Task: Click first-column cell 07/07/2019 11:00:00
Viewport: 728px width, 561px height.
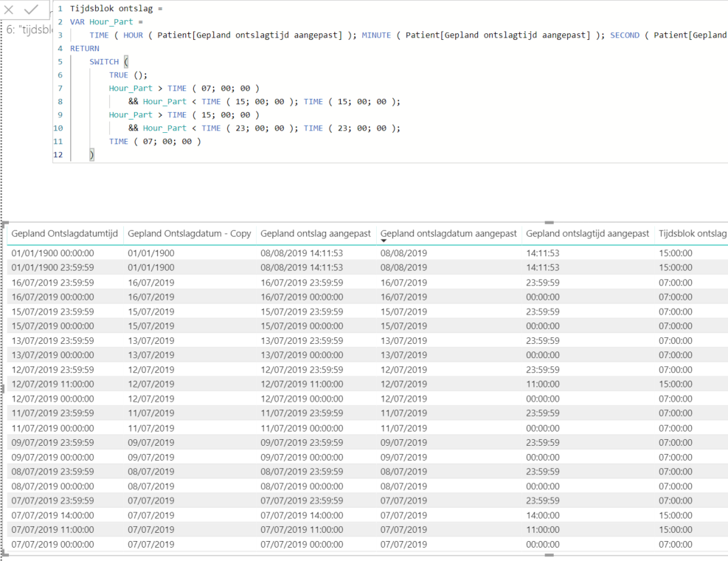Action: 52,529
